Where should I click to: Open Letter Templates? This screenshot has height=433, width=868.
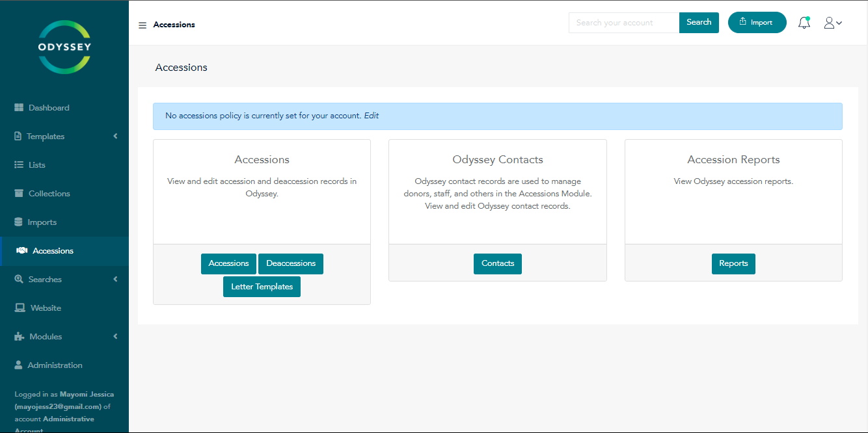262,287
